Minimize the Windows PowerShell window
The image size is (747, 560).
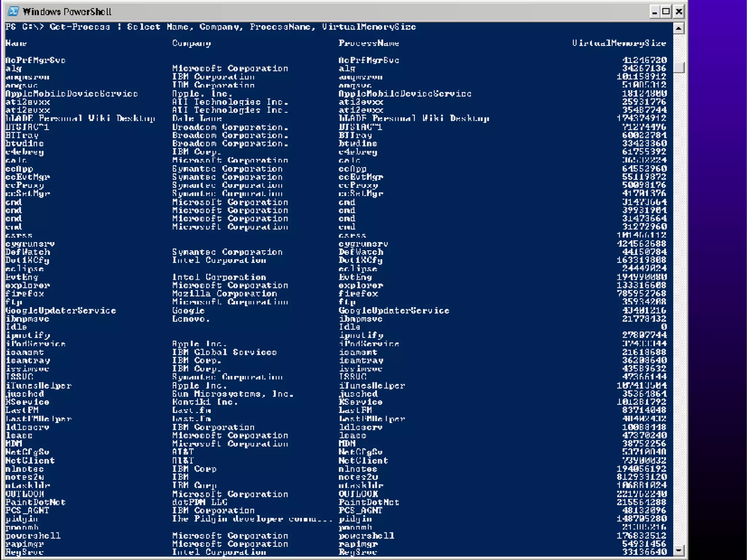tap(654, 12)
